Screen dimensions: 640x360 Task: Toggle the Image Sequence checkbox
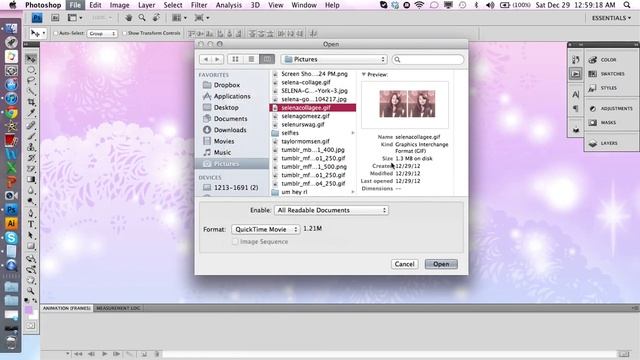[x=235, y=242]
